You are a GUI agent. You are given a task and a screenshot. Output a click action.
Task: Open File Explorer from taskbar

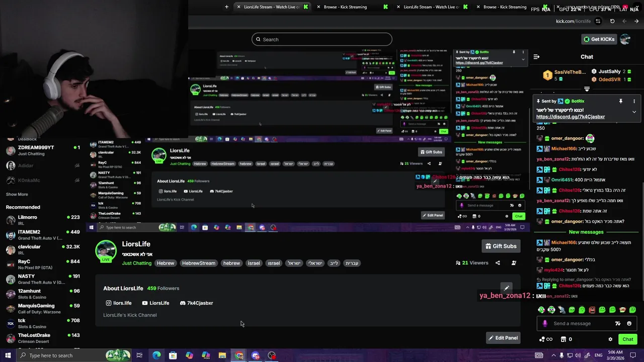(222, 355)
